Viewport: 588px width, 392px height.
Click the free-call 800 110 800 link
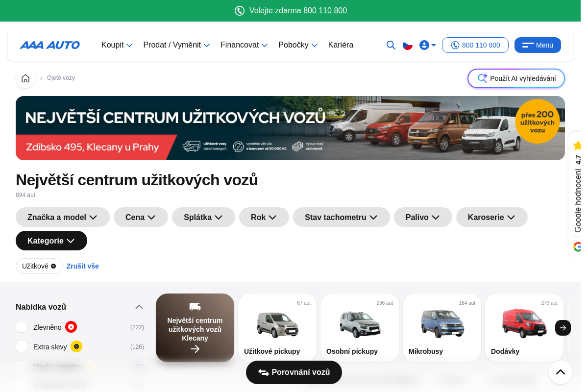325,11
